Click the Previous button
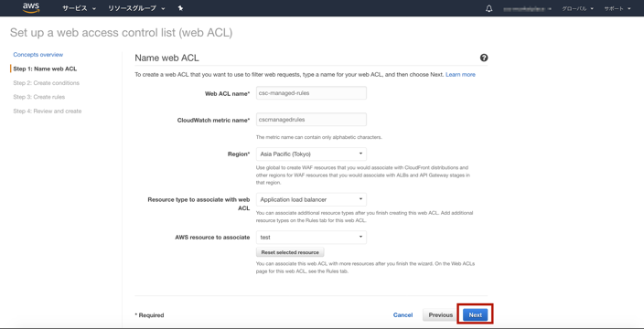 pyautogui.click(x=441, y=315)
